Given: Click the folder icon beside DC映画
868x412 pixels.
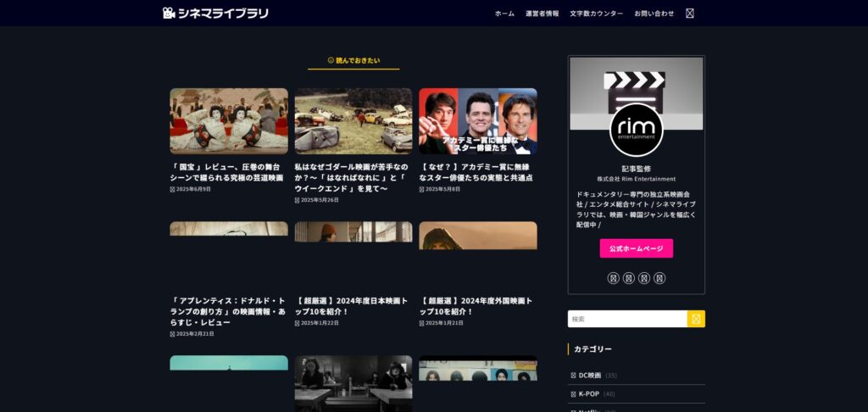Looking at the screenshot, I should [x=574, y=376].
